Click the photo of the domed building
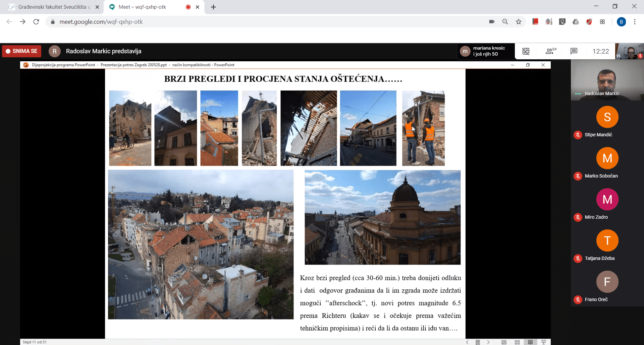 point(382,217)
